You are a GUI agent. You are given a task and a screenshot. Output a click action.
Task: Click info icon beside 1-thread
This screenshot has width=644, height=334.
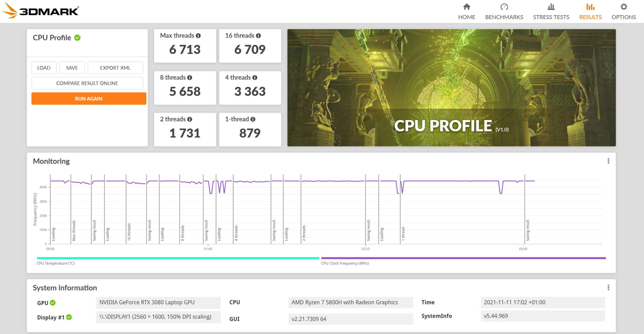(253, 119)
